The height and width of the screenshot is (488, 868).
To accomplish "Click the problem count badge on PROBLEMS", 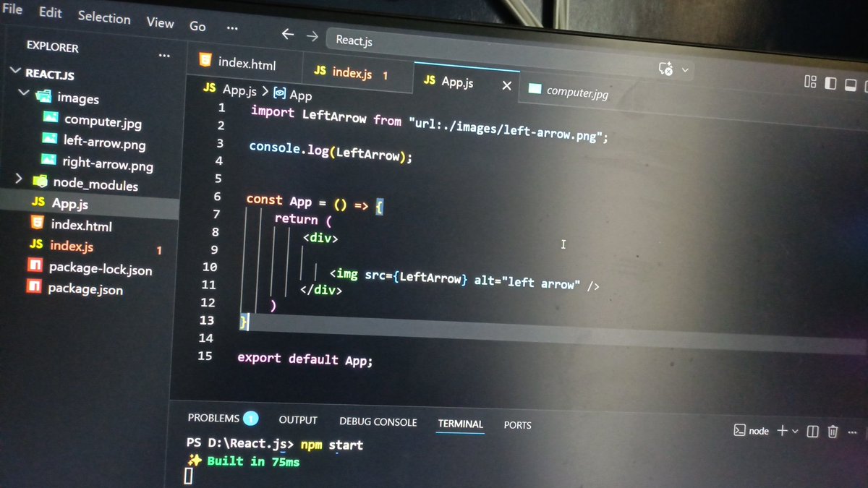I will pyautogui.click(x=250, y=418).
